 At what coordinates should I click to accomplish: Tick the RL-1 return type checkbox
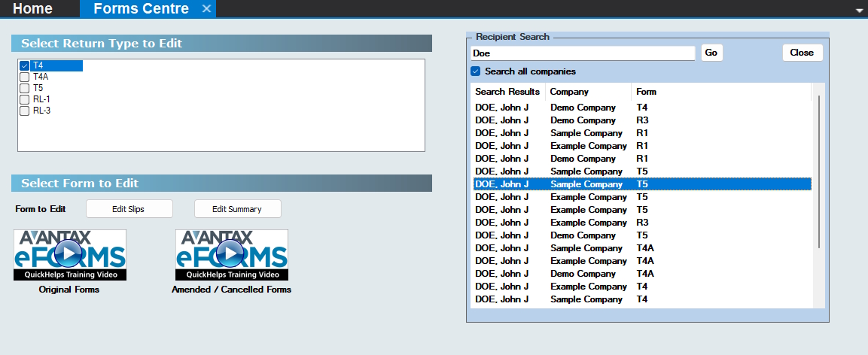25,99
